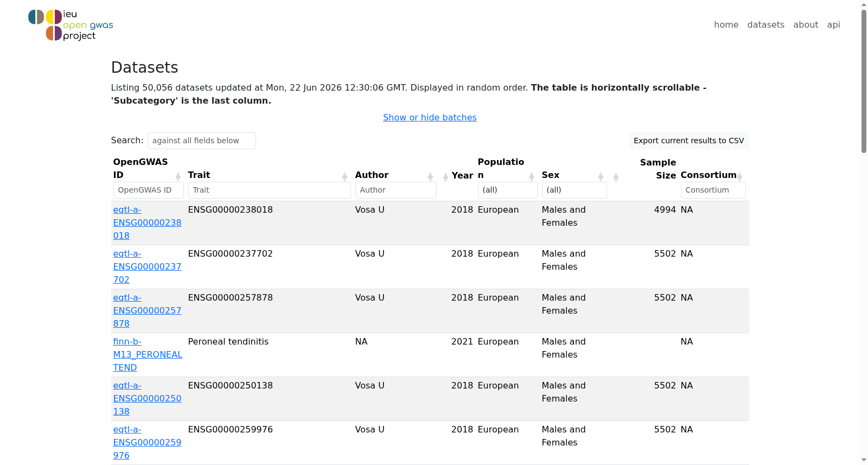Sort table by OpenGWAS ID arrows
The image size is (868, 465).
(178, 176)
